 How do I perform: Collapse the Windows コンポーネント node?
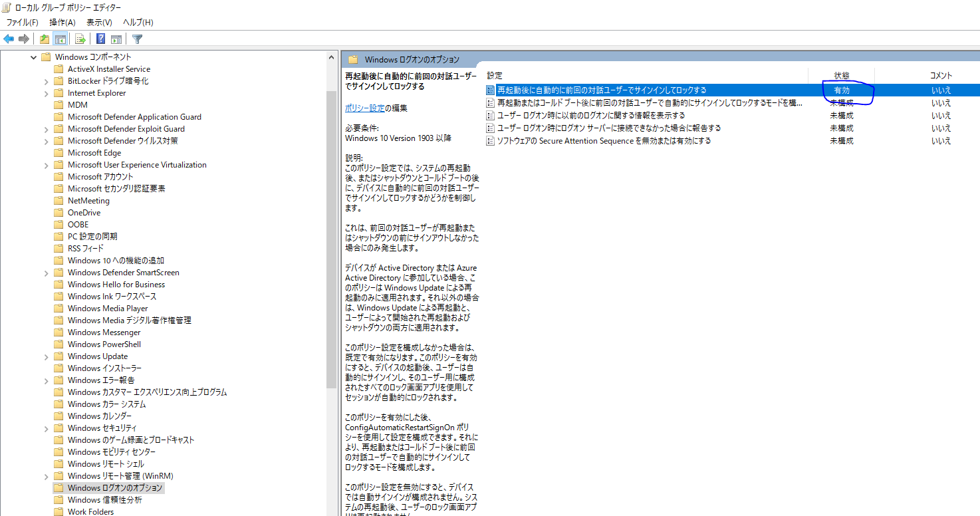[33, 57]
